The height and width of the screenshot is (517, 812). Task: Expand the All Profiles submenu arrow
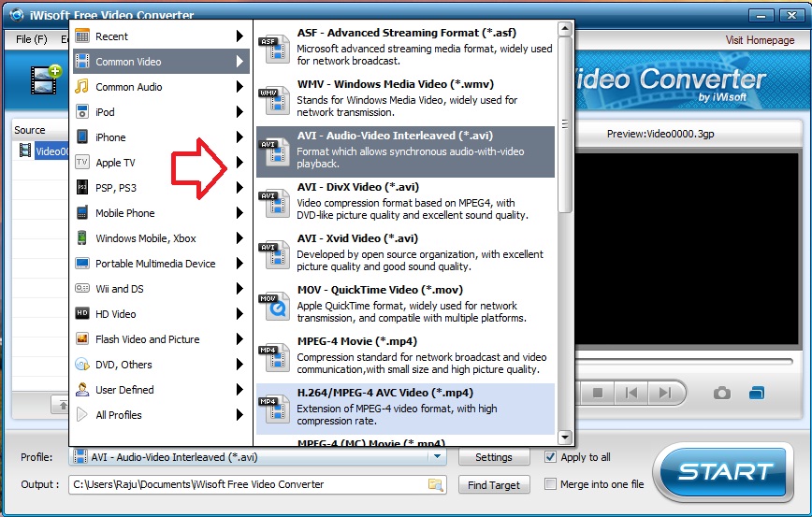point(239,414)
